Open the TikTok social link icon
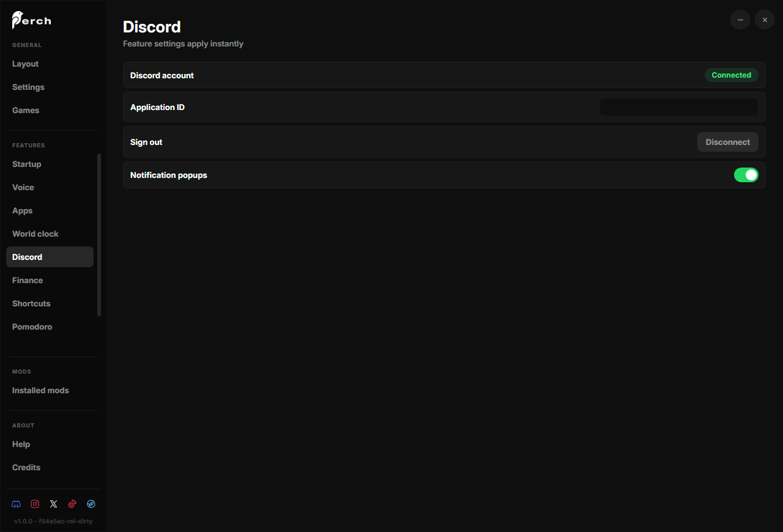This screenshot has height=532, width=783. tap(72, 504)
